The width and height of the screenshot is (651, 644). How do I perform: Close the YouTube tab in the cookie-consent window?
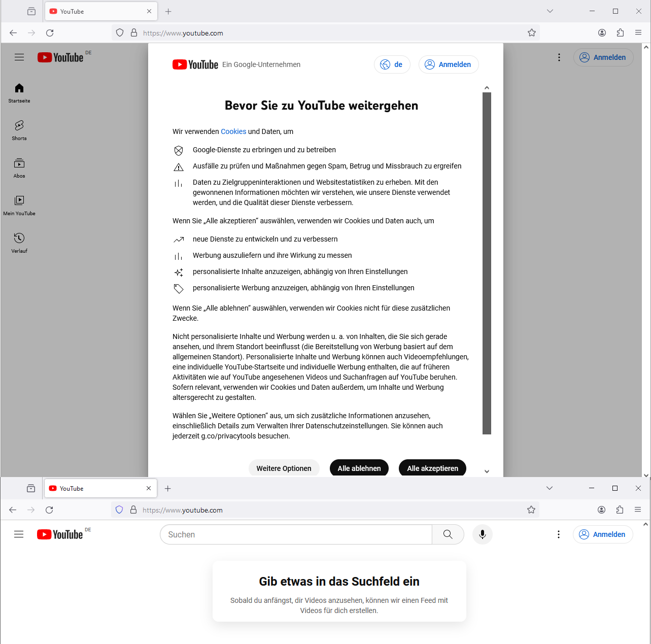(x=149, y=11)
